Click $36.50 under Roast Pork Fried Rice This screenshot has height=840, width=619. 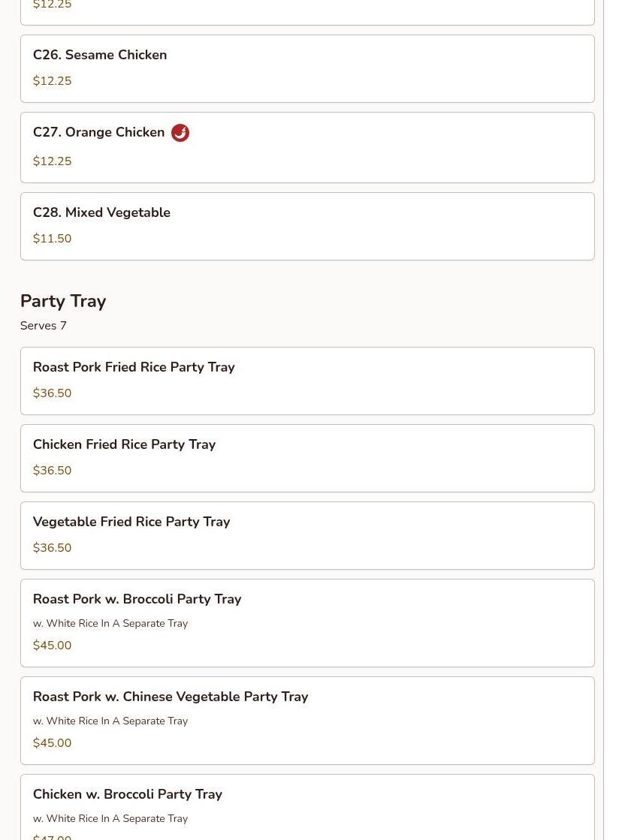[x=53, y=393]
